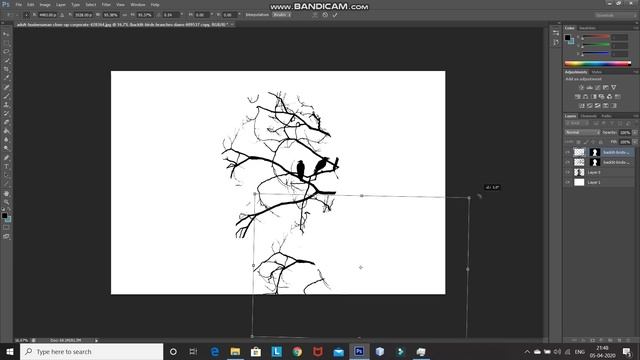Select the Rectangular Marquee tool

[x=6, y=43]
